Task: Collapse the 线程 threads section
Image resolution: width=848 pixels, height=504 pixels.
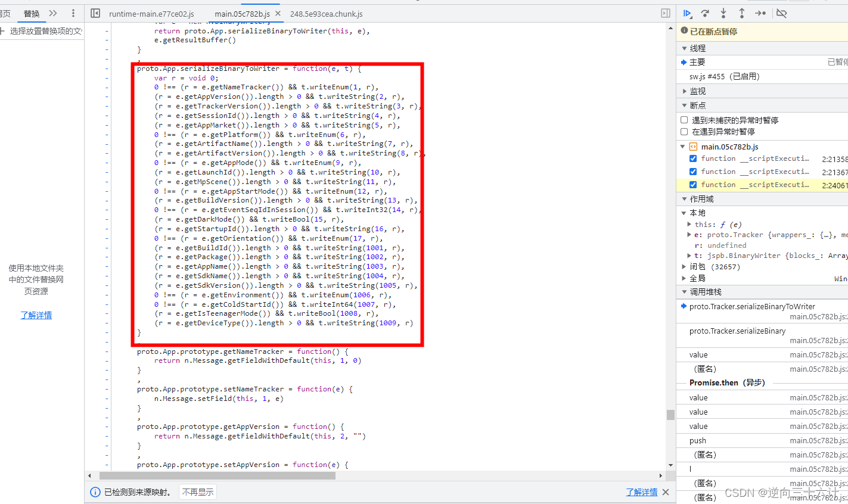Action: click(x=684, y=48)
